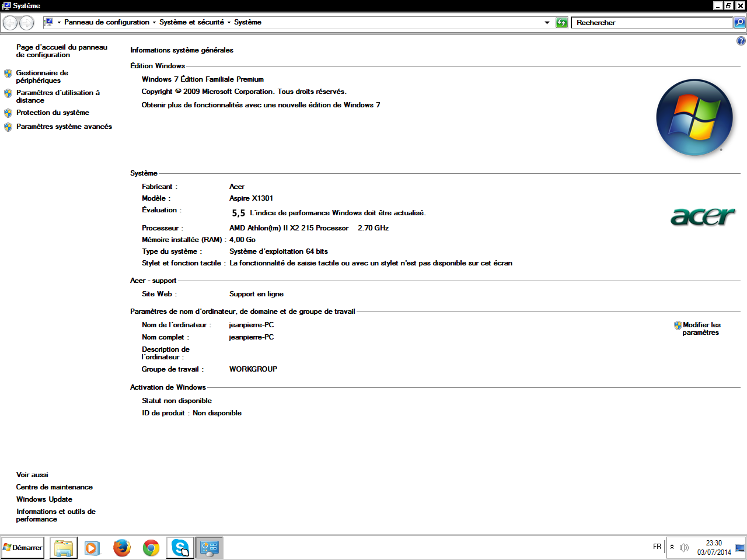Refresh the page with the green arrows button
This screenshot has height=560, width=747.
(x=561, y=23)
